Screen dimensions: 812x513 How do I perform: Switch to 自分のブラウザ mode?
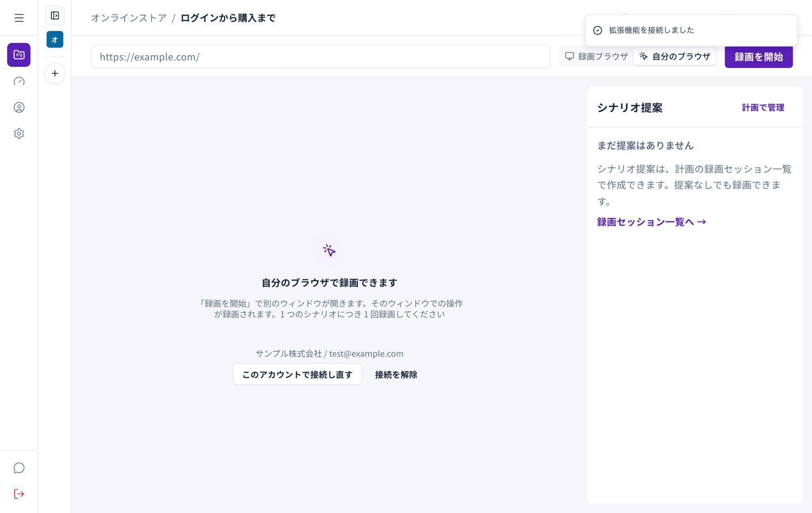(x=675, y=57)
